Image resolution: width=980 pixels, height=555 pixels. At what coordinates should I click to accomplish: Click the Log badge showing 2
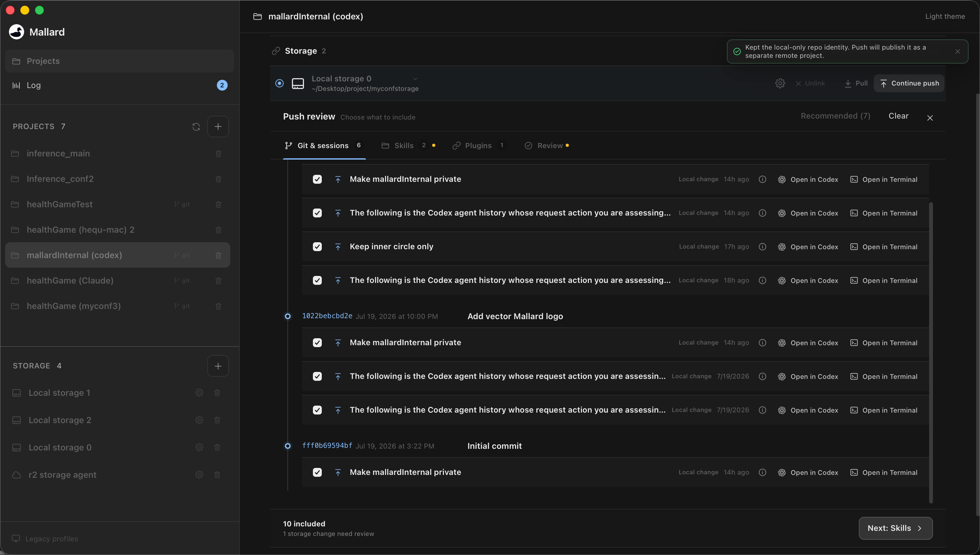222,86
